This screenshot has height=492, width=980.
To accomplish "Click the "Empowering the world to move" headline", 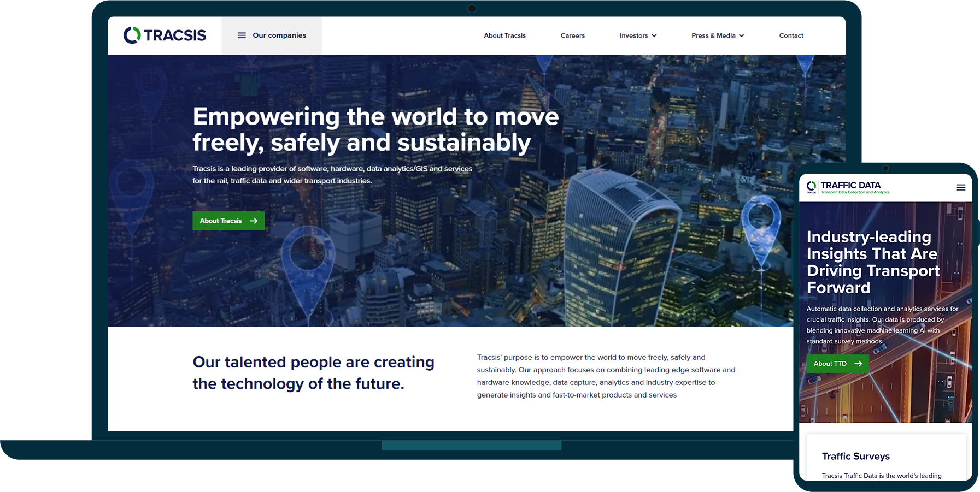I will (375, 129).
